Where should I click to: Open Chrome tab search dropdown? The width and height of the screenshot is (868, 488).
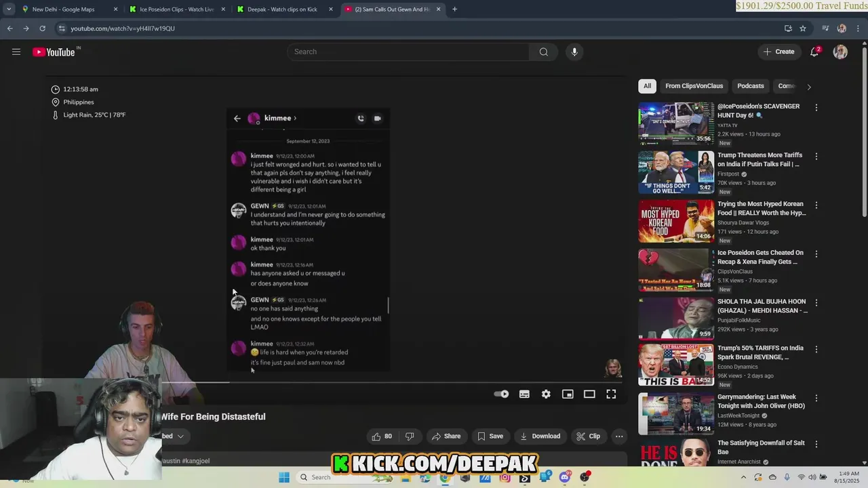[8, 9]
